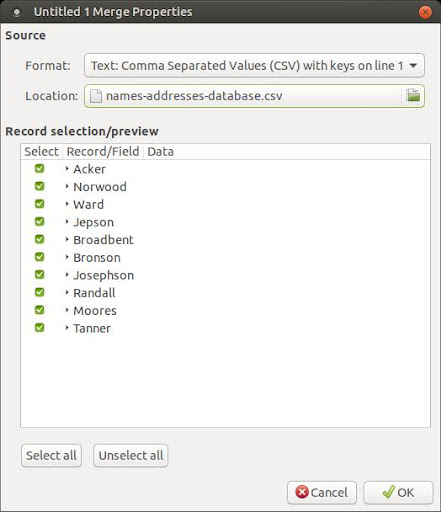Close the Merge Properties dialog
Viewport: 441px width, 512px height.
[425, 12]
